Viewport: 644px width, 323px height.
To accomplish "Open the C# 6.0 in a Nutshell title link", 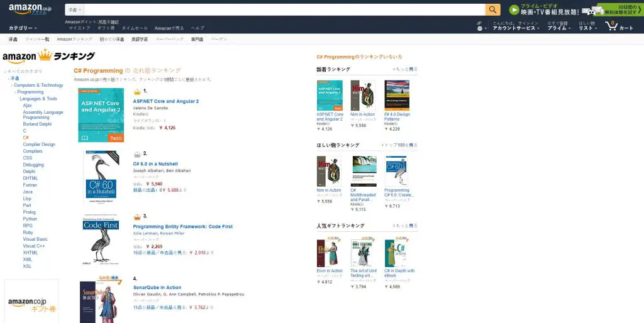I will pyautogui.click(x=155, y=164).
